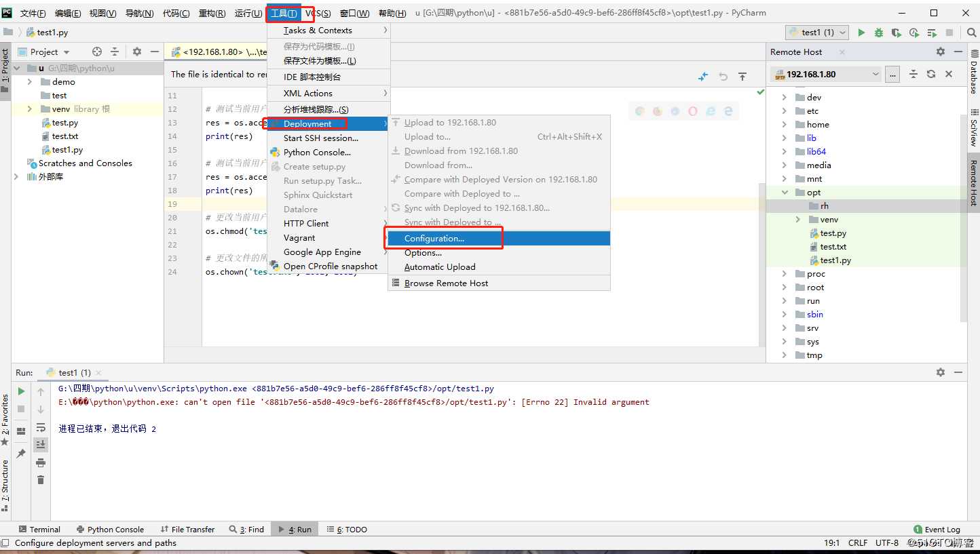Run test1 with coverage icon
980x554 pixels.
point(897,33)
